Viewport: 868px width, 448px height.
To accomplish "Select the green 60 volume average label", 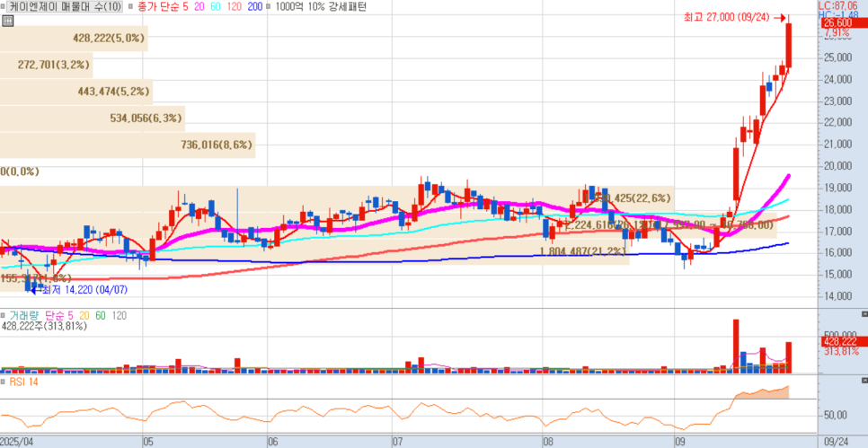I will click(101, 316).
